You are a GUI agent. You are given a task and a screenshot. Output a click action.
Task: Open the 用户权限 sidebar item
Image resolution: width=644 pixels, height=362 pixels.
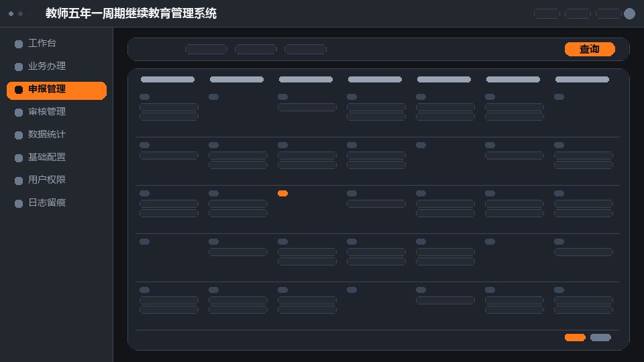pos(56,180)
